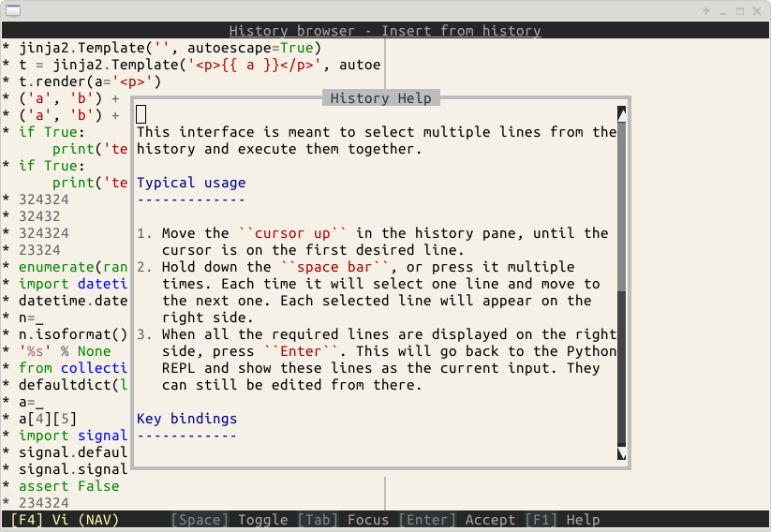Select history line defaultdict(l
The width and height of the screenshot is (771, 532).
[x=73, y=385]
